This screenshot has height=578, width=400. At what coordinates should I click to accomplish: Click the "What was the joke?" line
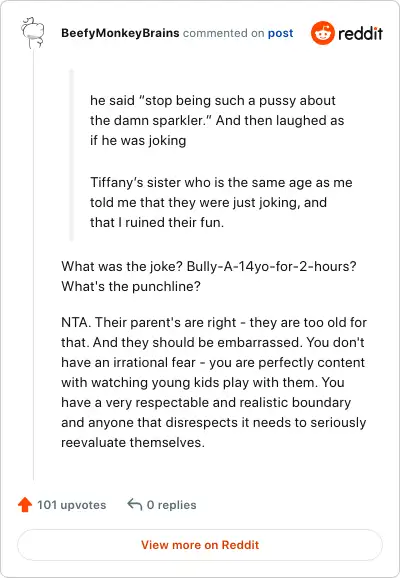(209, 266)
